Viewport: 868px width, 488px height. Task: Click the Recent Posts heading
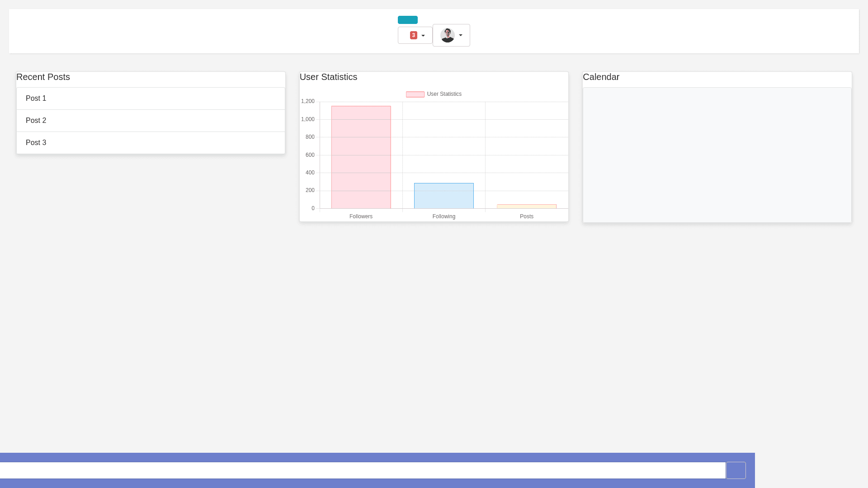43,77
